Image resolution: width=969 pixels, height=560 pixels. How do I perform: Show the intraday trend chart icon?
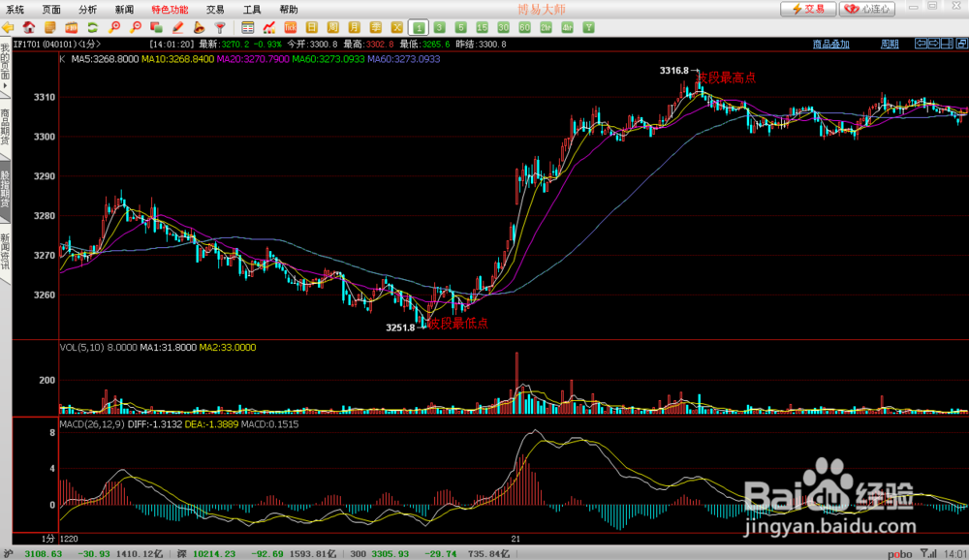[x=268, y=27]
